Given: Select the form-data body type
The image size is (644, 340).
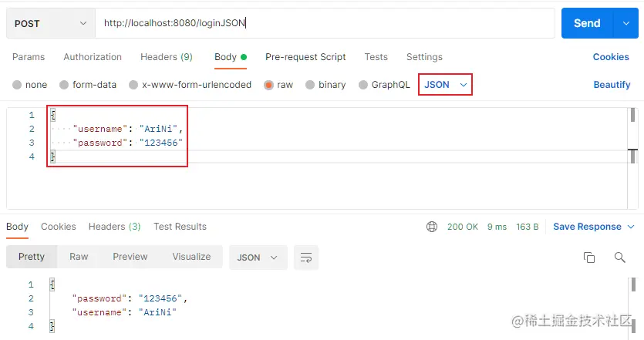Looking at the screenshot, I should tap(88, 85).
